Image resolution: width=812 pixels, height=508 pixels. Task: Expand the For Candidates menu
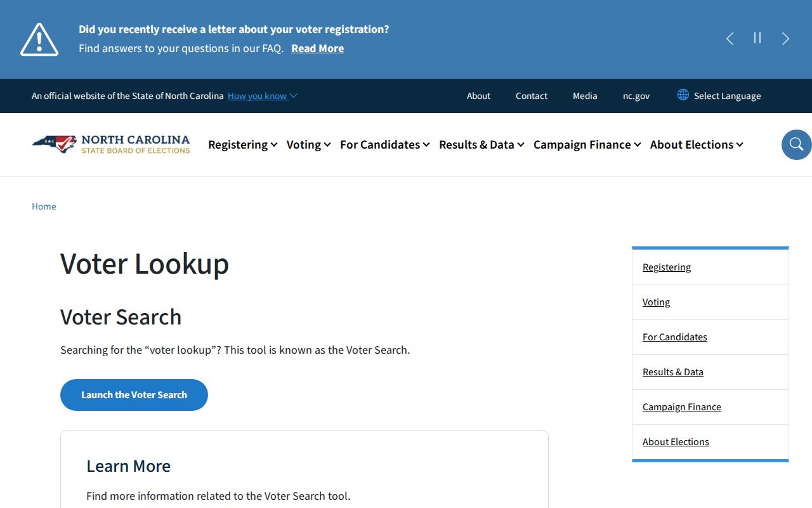point(385,145)
